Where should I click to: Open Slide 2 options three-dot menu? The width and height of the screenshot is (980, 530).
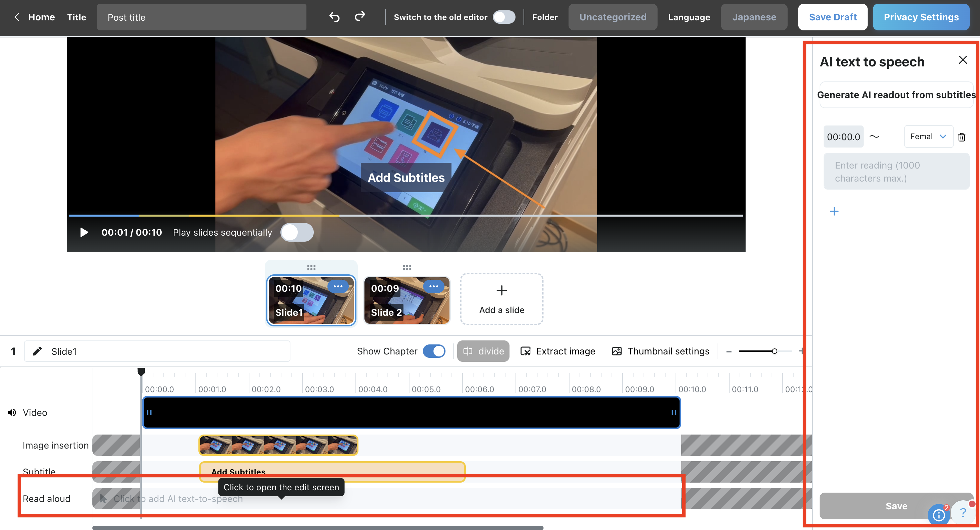[433, 286]
